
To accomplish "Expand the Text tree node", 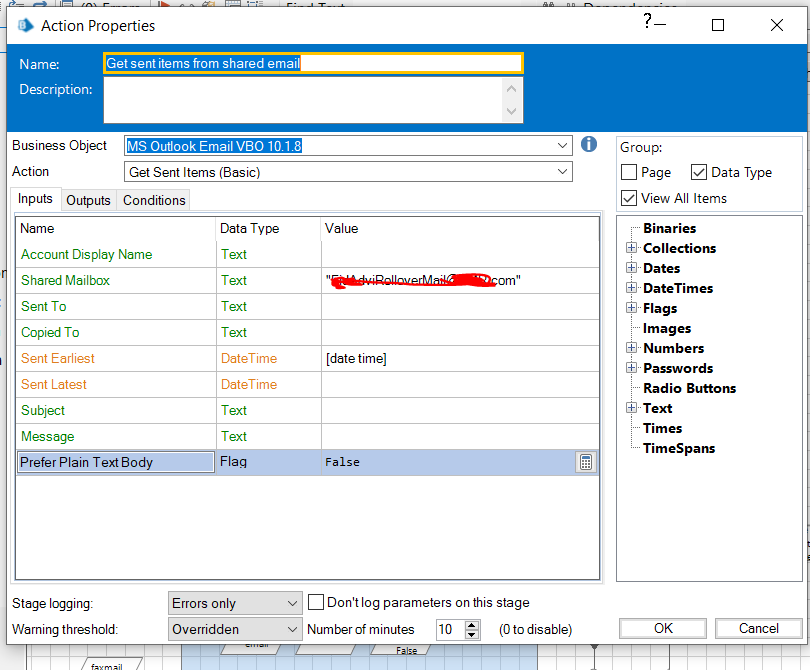I will coord(631,408).
